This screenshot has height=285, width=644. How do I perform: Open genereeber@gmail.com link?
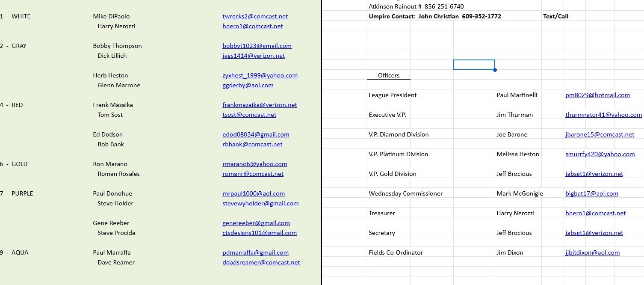pos(256,223)
